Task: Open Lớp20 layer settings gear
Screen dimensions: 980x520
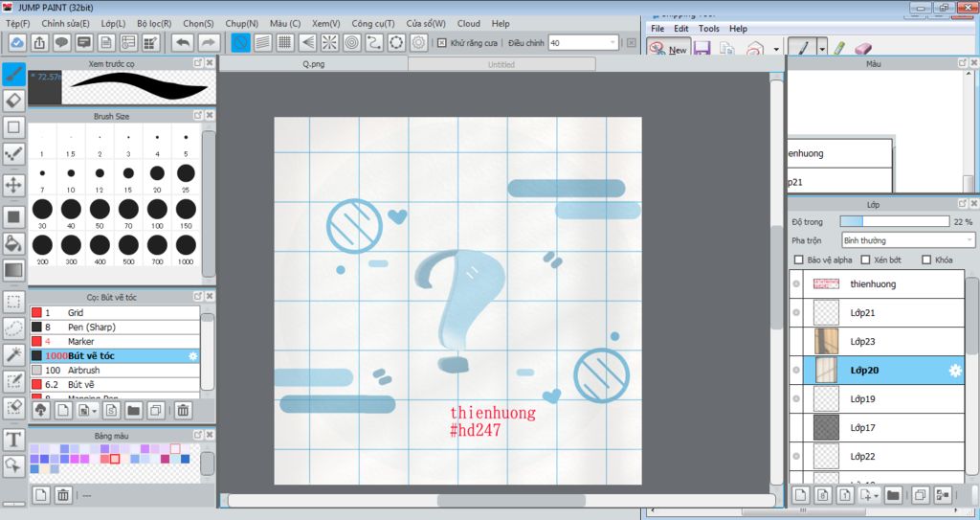Action: tap(956, 371)
